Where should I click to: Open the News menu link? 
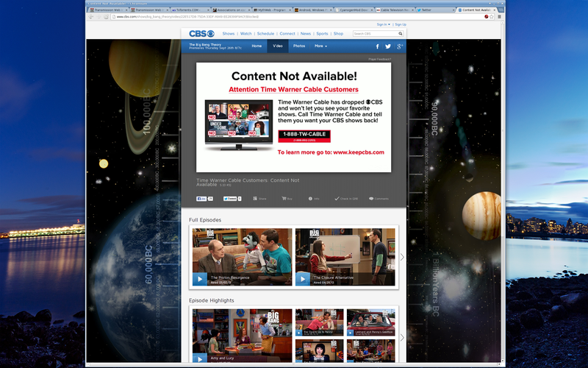306,34
